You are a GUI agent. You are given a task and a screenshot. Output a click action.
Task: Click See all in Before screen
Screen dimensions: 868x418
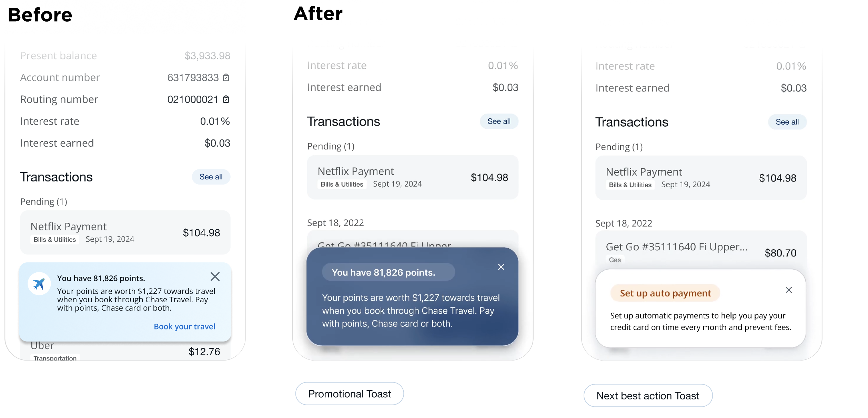[x=211, y=177]
